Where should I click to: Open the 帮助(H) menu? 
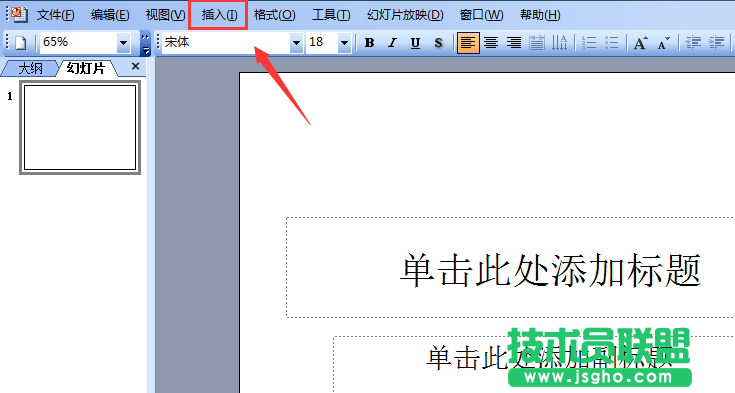[x=540, y=15]
